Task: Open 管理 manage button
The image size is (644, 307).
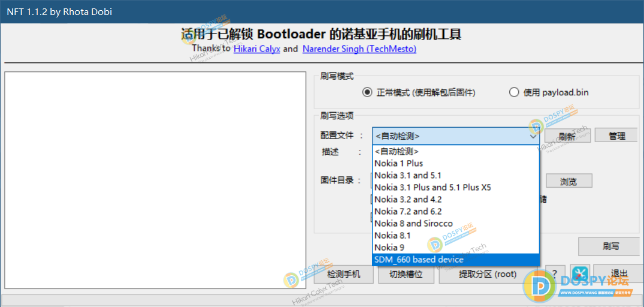Action: (x=616, y=136)
